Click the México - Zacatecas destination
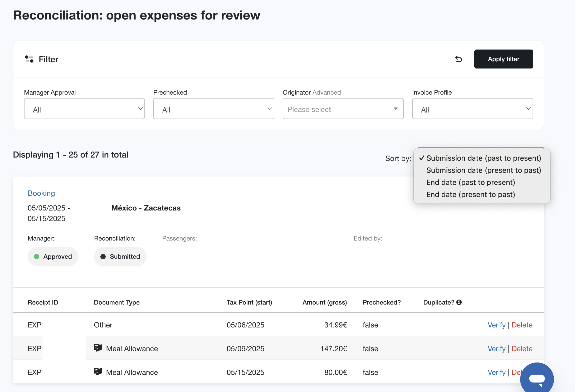Image resolution: width=575 pixels, height=392 pixels. pyautogui.click(x=146, y=208)
